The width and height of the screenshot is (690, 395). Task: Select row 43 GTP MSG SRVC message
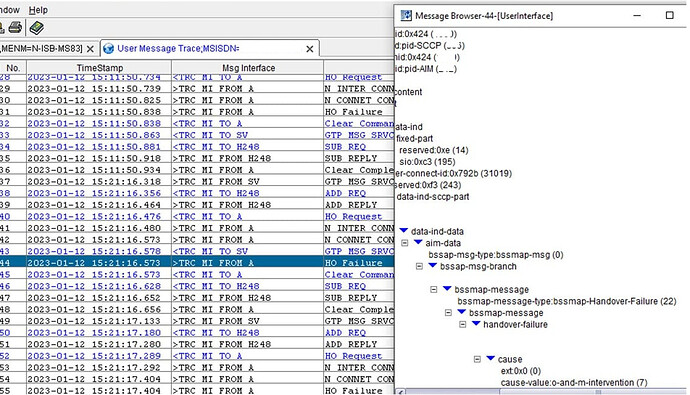click(x=197, y=251)
